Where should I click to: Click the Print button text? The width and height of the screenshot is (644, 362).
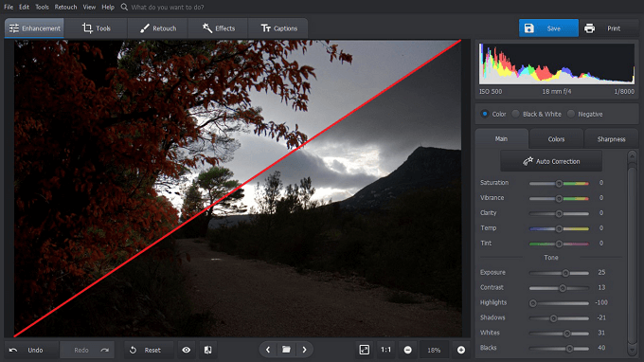[x=614, y=28]
